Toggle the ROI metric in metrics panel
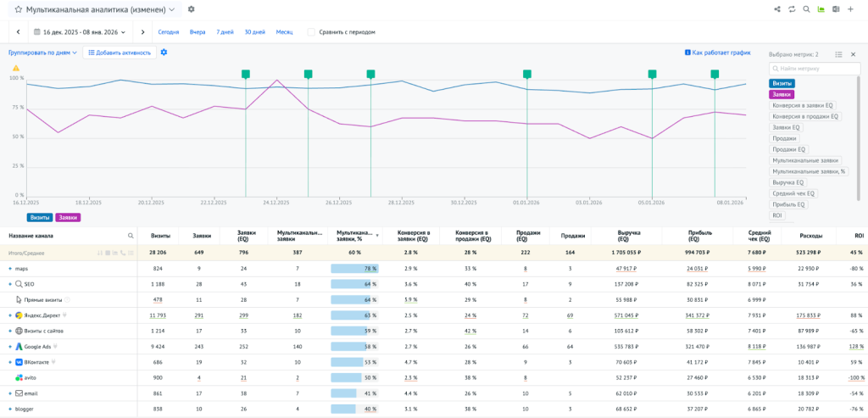868x418 pixels. point(777,215)
